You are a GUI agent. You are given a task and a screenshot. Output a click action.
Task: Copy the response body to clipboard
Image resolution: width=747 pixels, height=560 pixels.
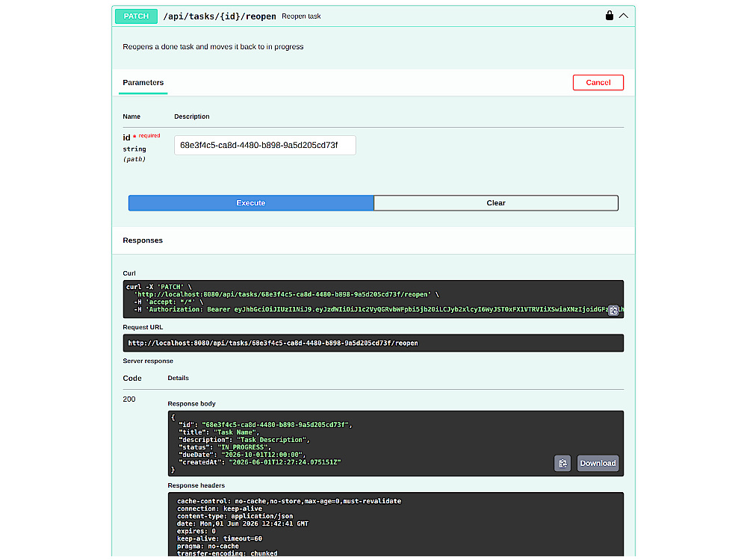pyautogui.click(x=562, y=464)
